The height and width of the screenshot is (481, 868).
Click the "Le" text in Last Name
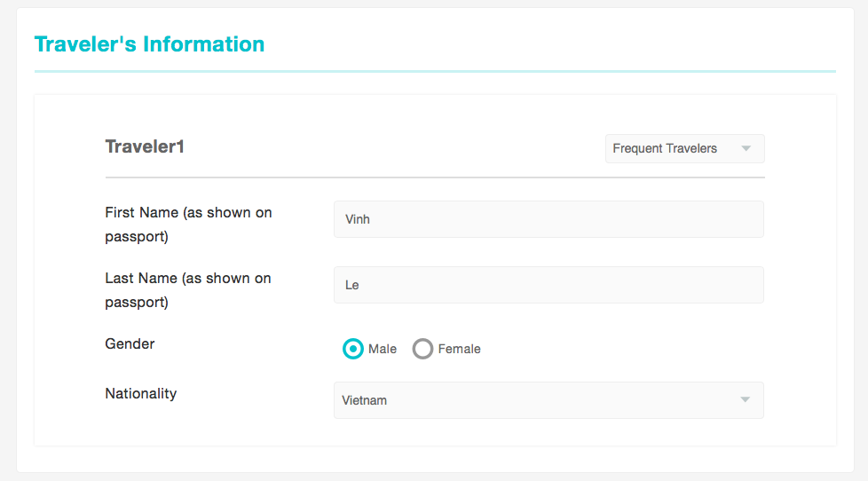351,285
